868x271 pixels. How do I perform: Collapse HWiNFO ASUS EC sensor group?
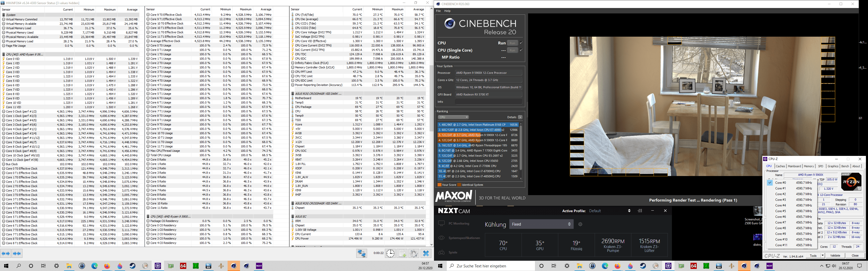[292, 217]
